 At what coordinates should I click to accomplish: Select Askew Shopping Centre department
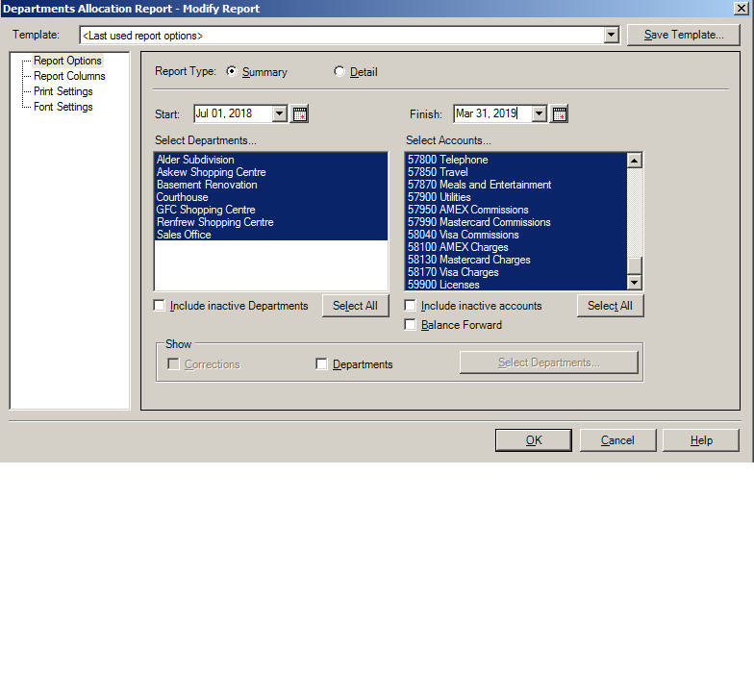(x=271, y=172)
